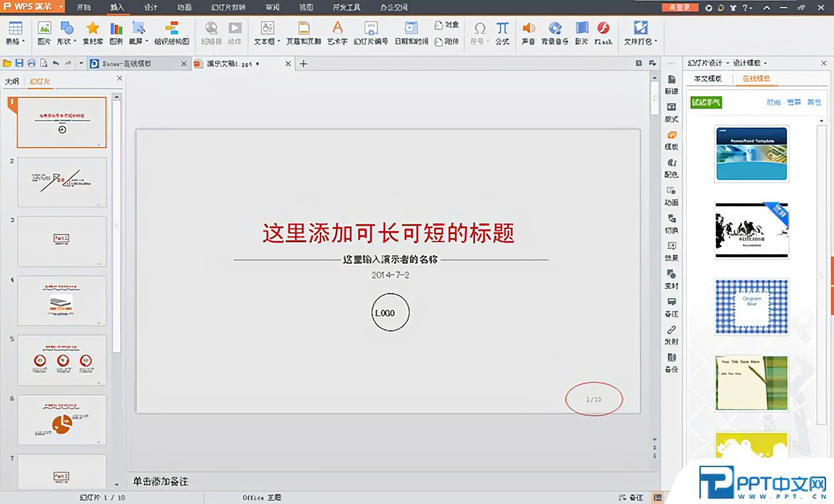Screen dimensions: 834x504
Task: Open the quick access toolbar customize arrow
Action: pos(81,63)
